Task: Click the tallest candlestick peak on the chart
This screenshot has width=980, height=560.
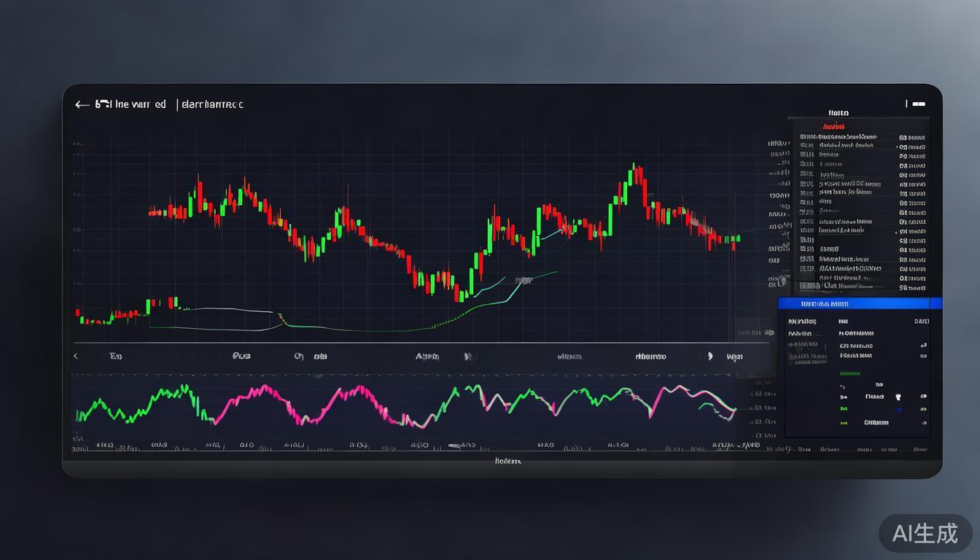Action: (634, 168)
